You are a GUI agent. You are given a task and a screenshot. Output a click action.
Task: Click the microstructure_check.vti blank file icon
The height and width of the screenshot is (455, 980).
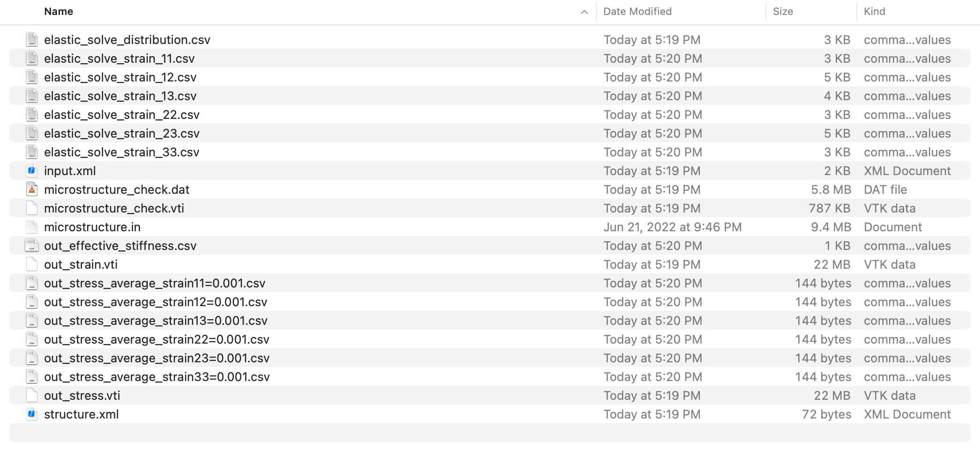tap(32, 208)
